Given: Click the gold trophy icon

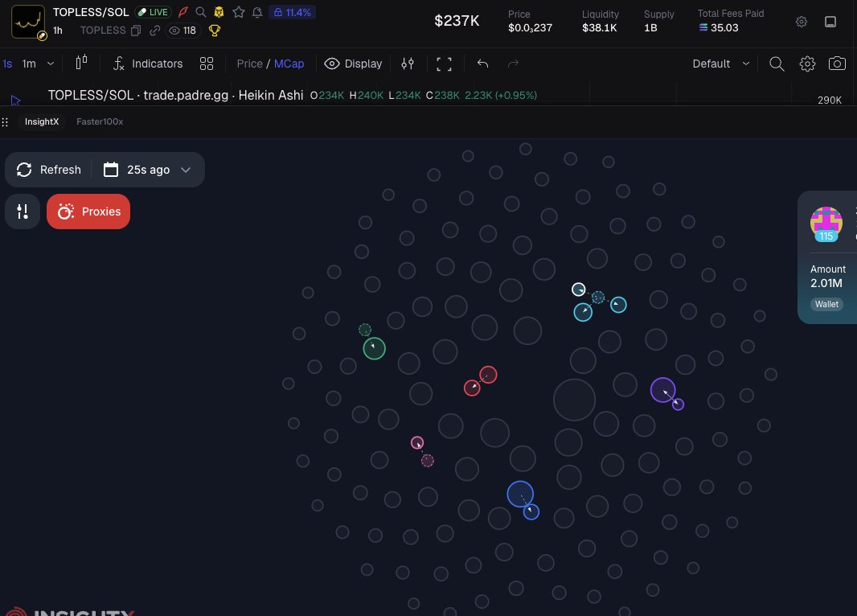Looking at the screenshot, I should click(214, 31).
